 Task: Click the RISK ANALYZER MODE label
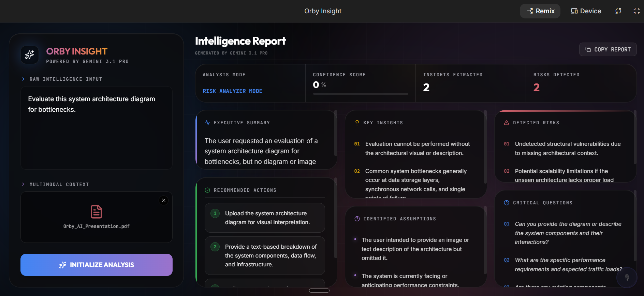(232, 91)
